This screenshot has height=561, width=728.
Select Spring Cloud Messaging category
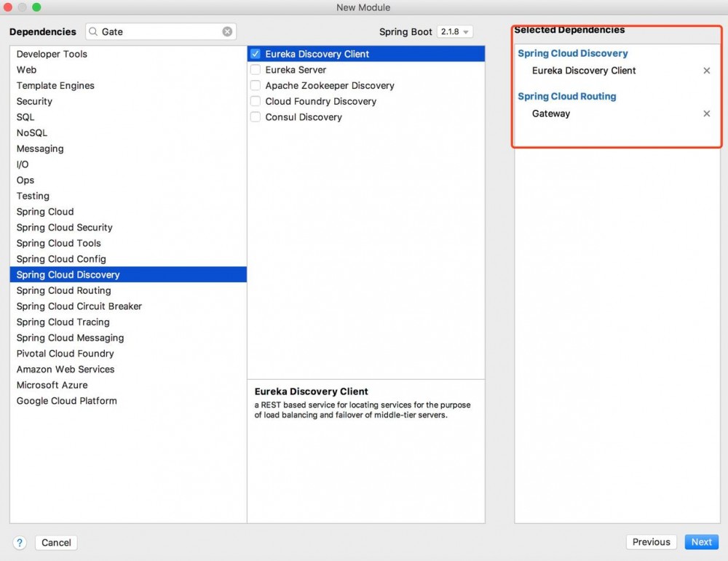pyautogui.click(x=128, y=338)
